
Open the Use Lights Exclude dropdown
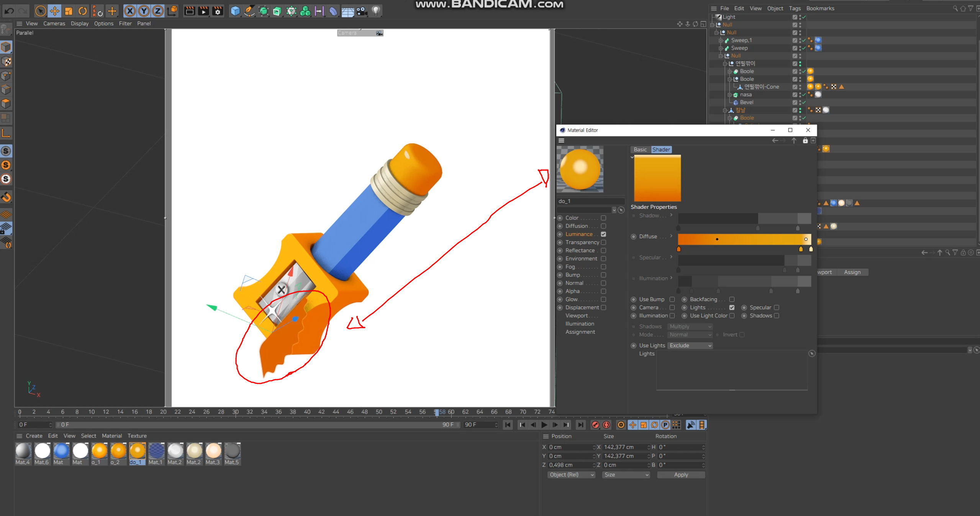(x=690, y=346)
